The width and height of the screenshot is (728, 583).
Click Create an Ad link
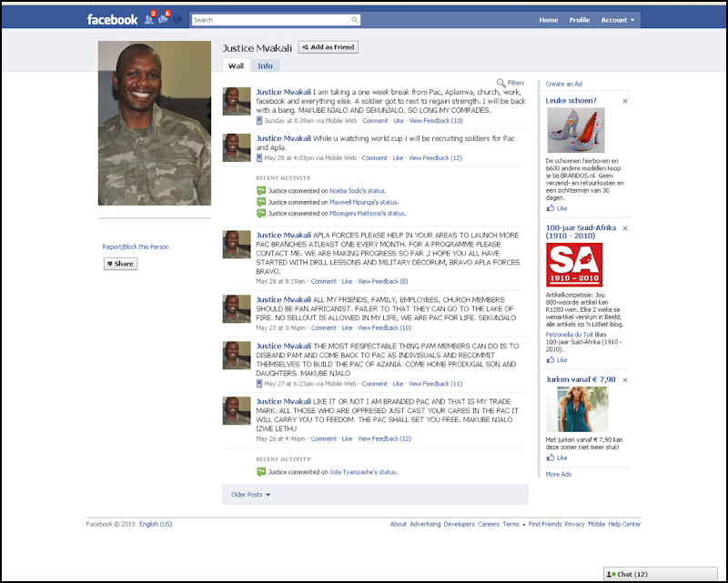click(x=563, y=84)
